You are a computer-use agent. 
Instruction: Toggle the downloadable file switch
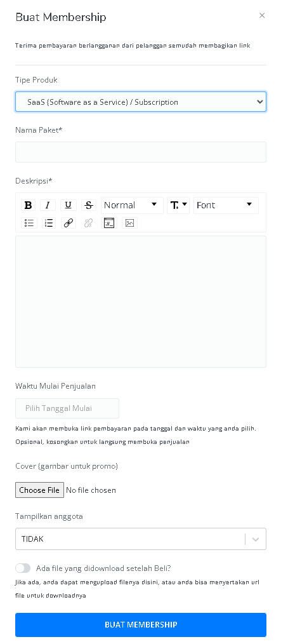(x=23, y=568)
